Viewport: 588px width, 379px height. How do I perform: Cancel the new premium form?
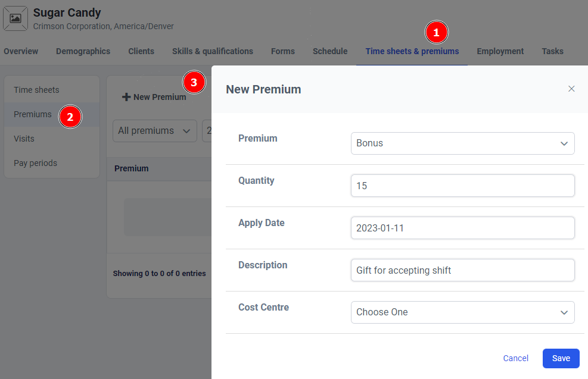pyautogui.click(x=515, y=358)
